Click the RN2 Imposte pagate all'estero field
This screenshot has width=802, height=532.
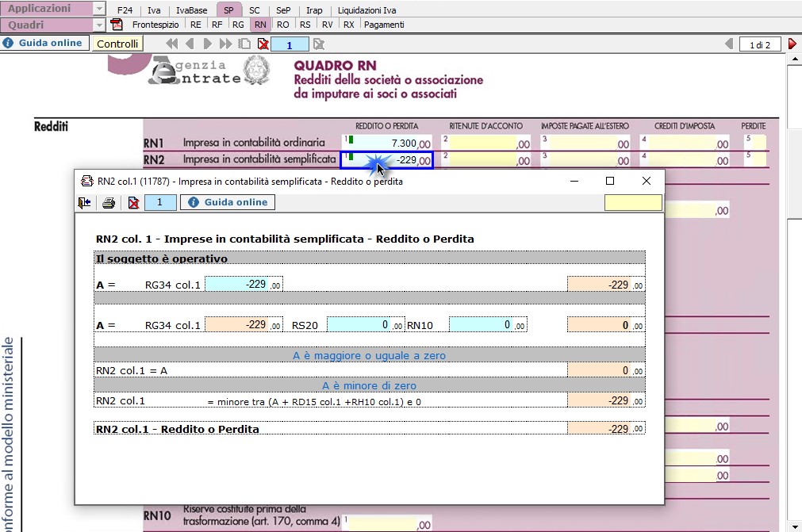click(585, 160)
